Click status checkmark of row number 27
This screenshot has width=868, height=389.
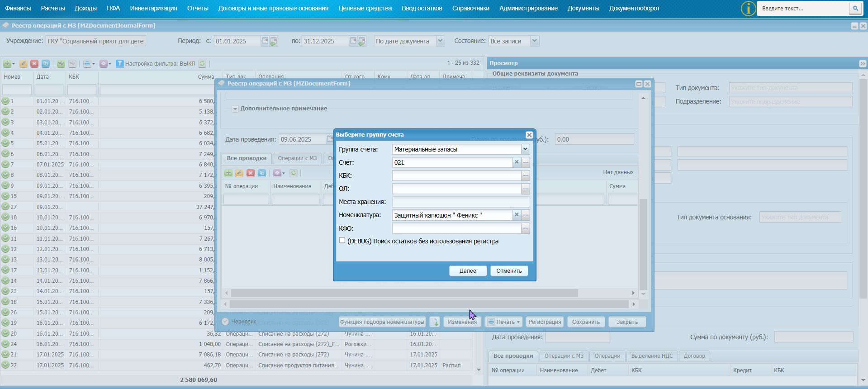click(x=5, y=207)
